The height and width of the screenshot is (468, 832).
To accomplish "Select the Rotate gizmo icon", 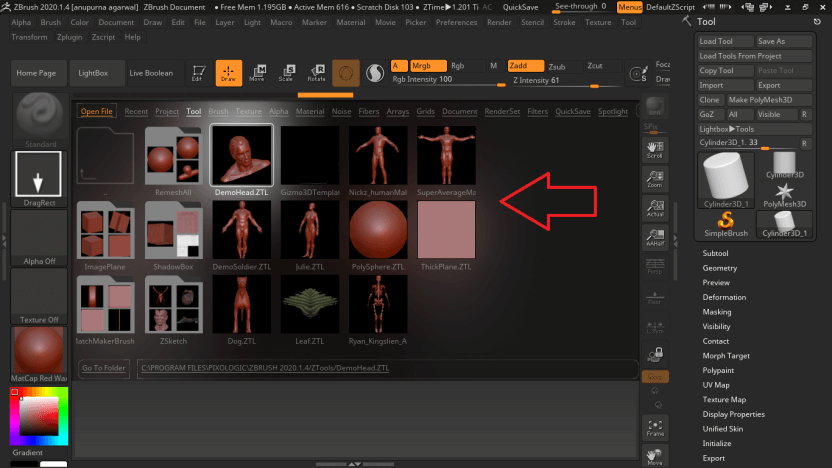I will (317, 73).
